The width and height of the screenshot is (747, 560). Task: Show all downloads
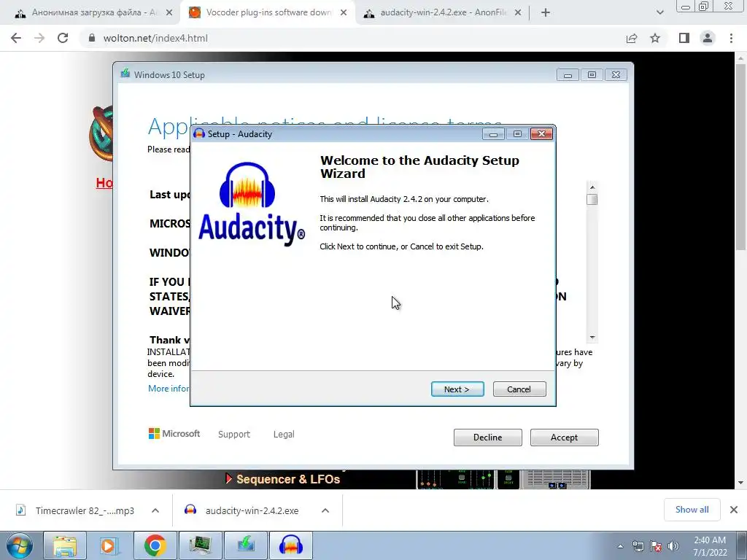point(692,510)
